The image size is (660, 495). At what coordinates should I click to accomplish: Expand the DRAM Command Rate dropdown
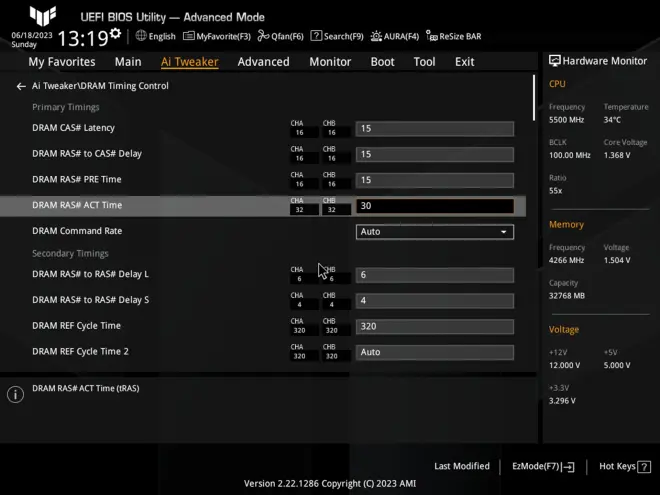coord(435,232)
